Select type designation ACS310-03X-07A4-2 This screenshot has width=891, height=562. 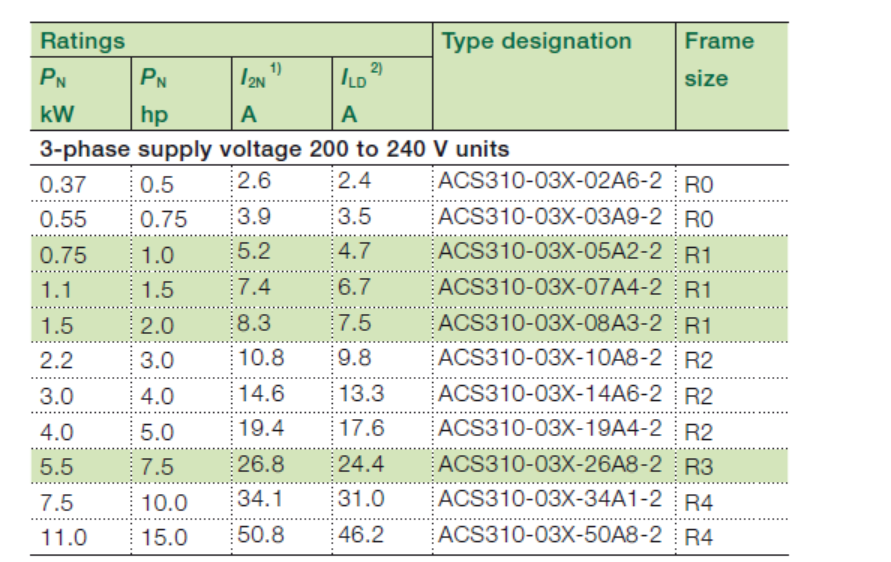550,287
